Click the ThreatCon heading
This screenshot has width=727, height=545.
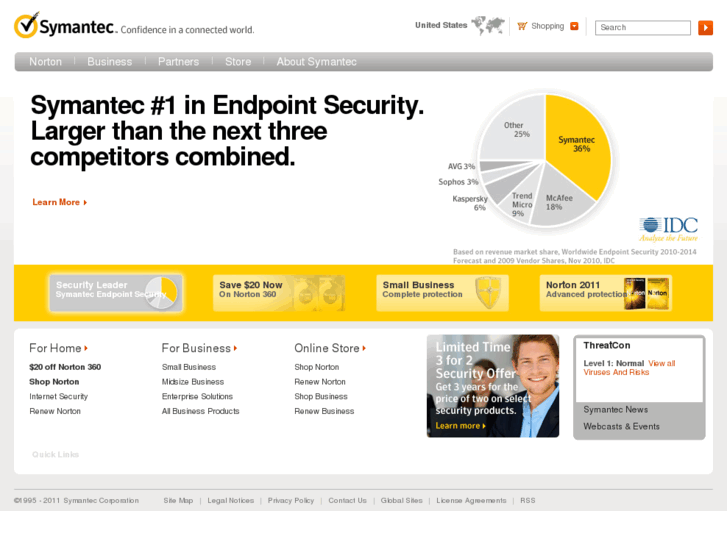(x=606, y=345)
